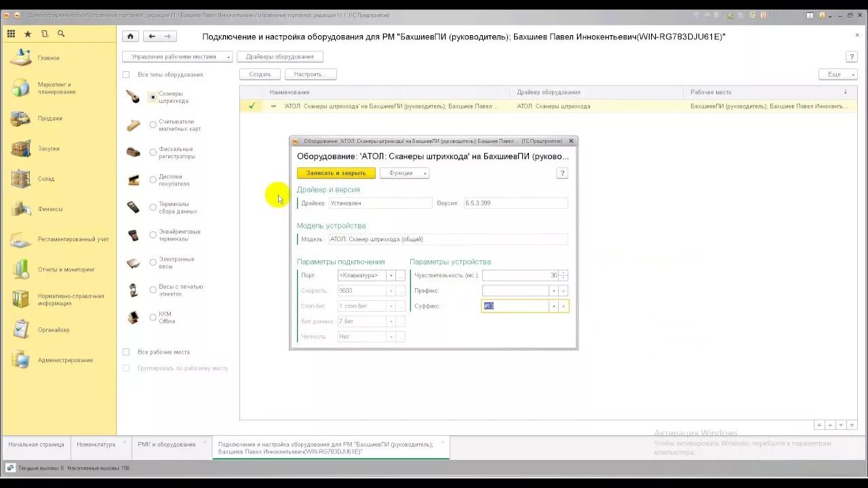Toggle Все типы оборудования checkbox

pyautogui.click(x=126, y=75)
